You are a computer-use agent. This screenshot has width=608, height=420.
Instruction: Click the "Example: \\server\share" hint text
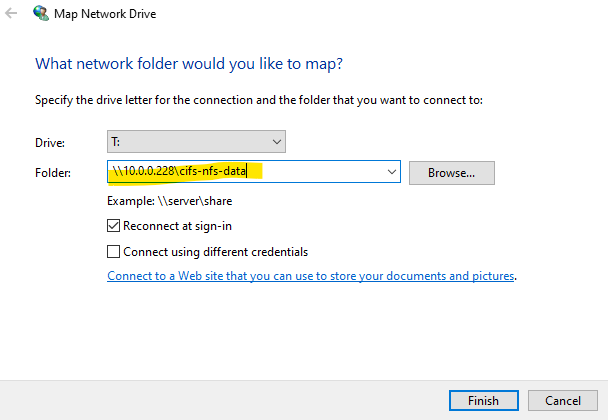point(169,201)
